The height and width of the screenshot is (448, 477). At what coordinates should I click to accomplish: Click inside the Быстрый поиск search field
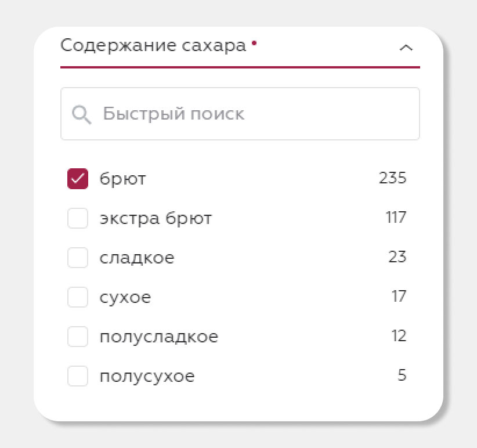[x=232, y=114]
